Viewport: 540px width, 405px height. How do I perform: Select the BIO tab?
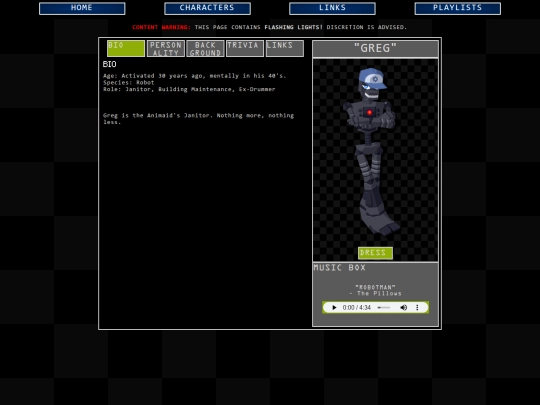pos(126,48)
